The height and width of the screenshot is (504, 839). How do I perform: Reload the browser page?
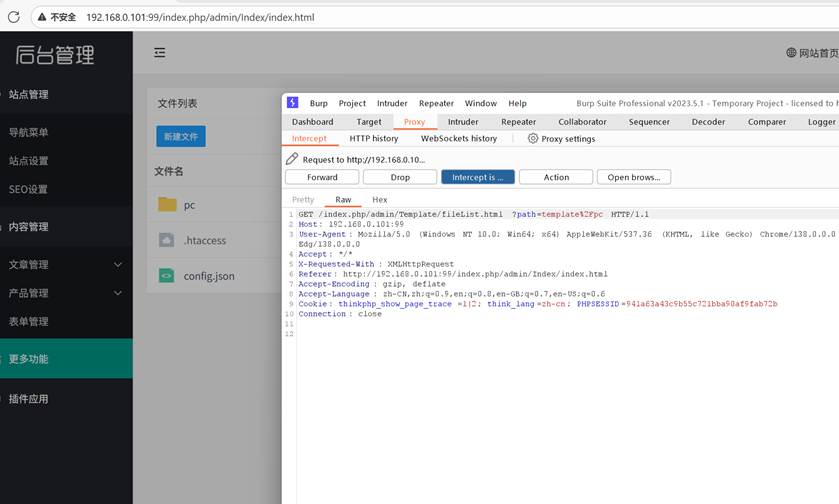click(x=14, y=17)
